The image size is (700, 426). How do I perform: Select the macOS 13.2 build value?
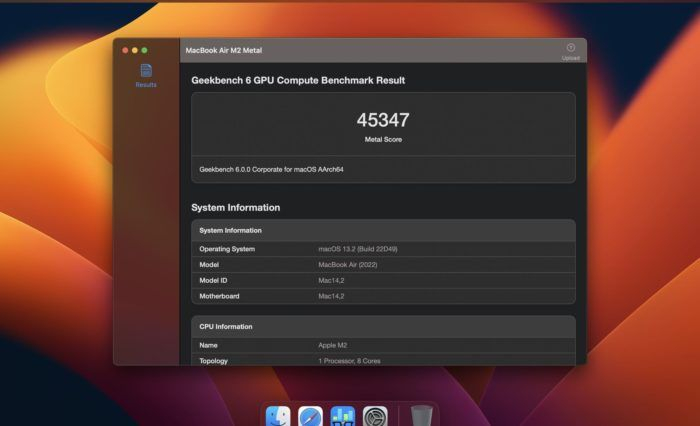[x=358, y=249]
